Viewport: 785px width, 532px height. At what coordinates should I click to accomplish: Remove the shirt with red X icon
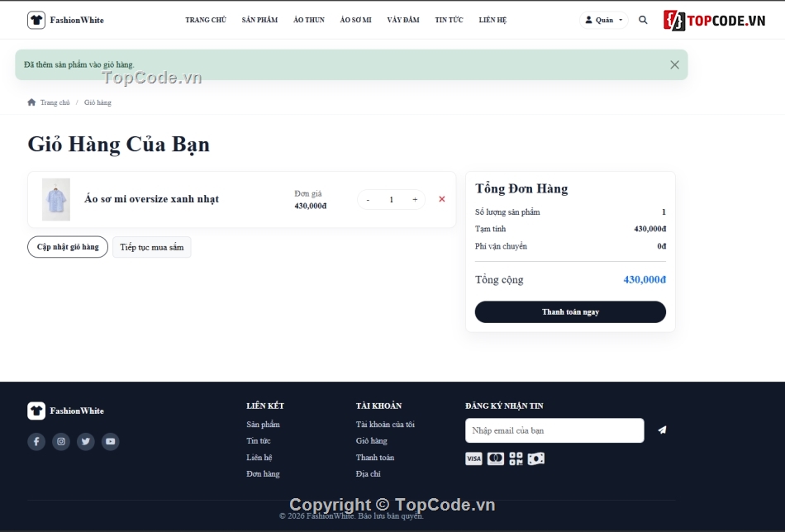coord(441,199)
